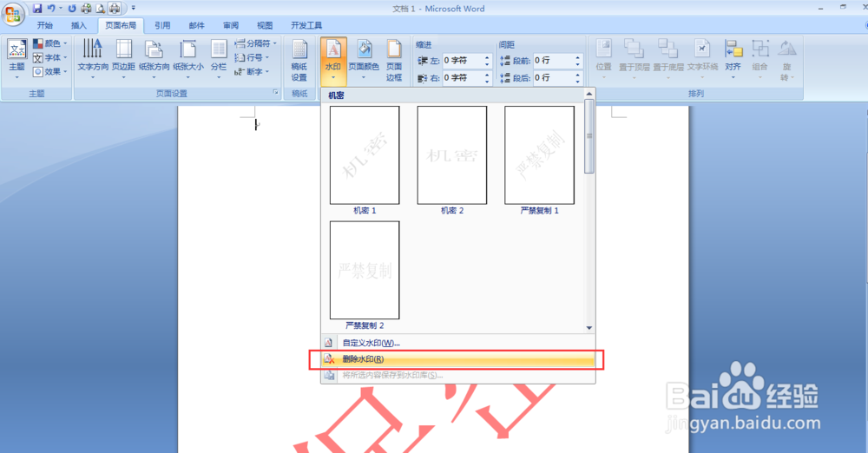This screenshot has width=868, height=453.
Task: Click the highlighted printer icon
Action: [114, 9]
